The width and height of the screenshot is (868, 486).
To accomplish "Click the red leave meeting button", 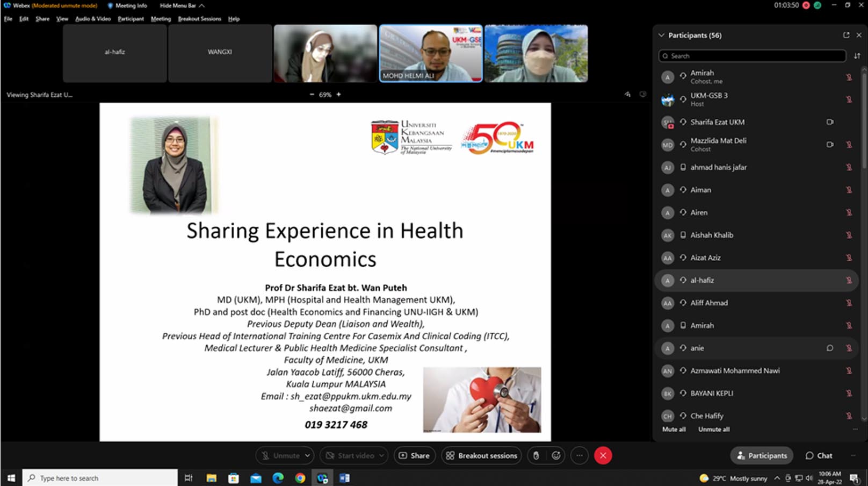I will pyautogui.click(x=603, y=455).
